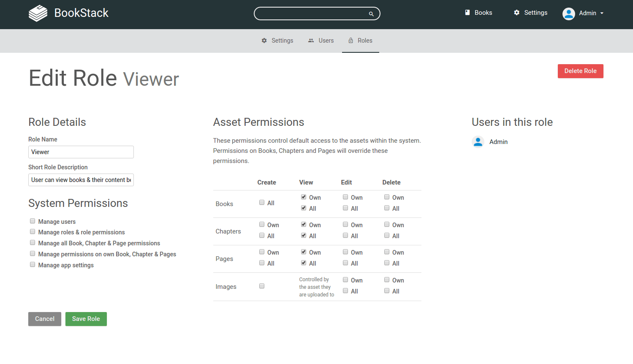
Task: Check Books Delete Own checkbox
Action: [387, 197]
